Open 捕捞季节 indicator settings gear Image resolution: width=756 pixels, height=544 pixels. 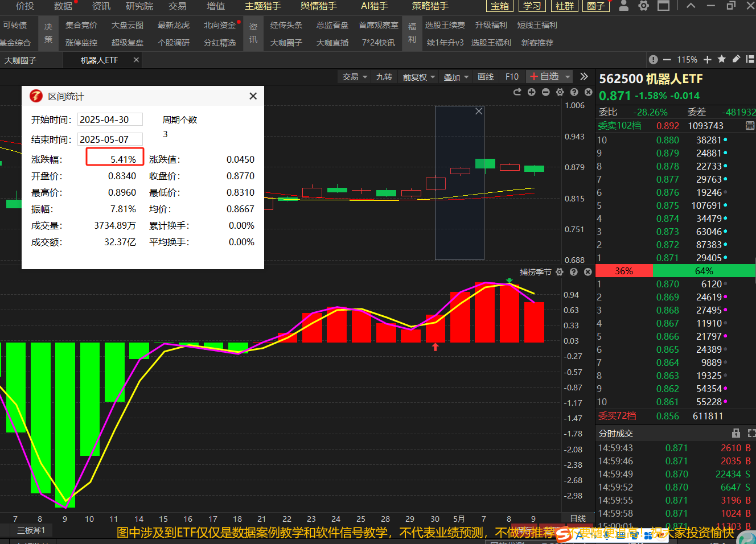(560, 272)
